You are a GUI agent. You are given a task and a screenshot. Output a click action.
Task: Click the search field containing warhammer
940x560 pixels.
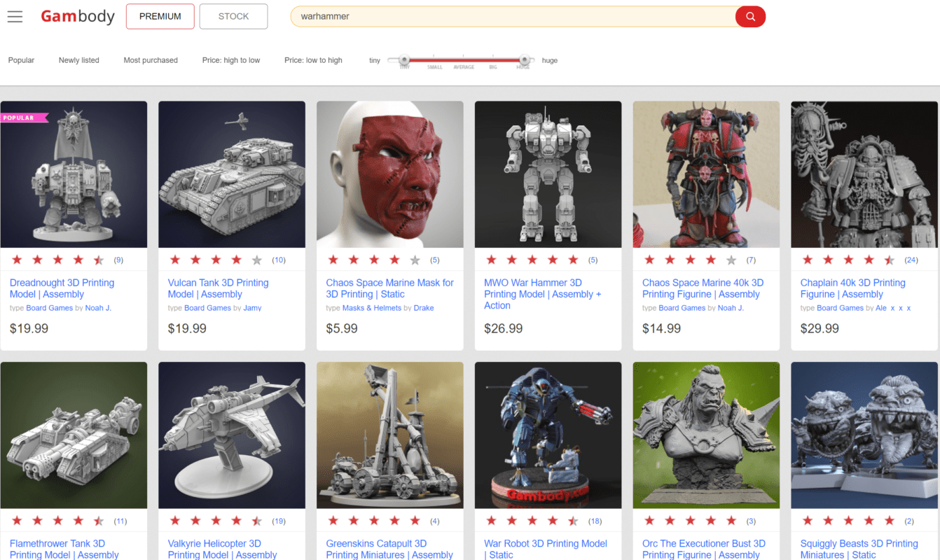point(513,17)
